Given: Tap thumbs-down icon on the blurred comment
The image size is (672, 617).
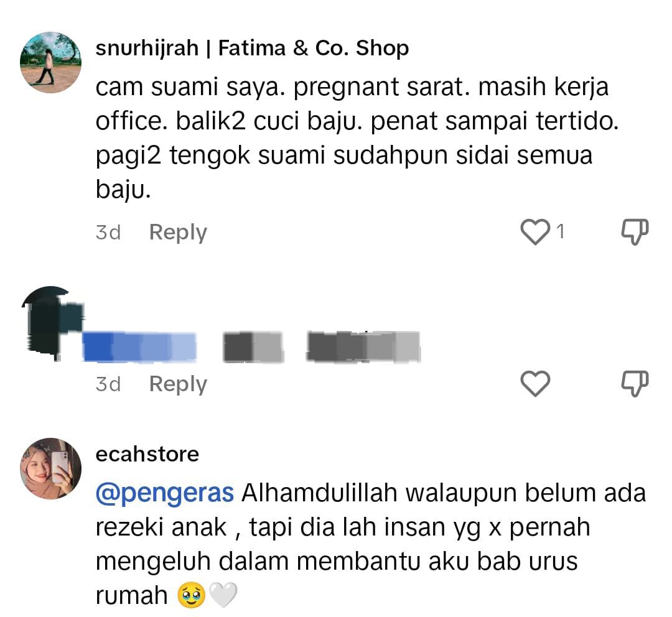Looking at the screenshot, I should tap(635, 384).
